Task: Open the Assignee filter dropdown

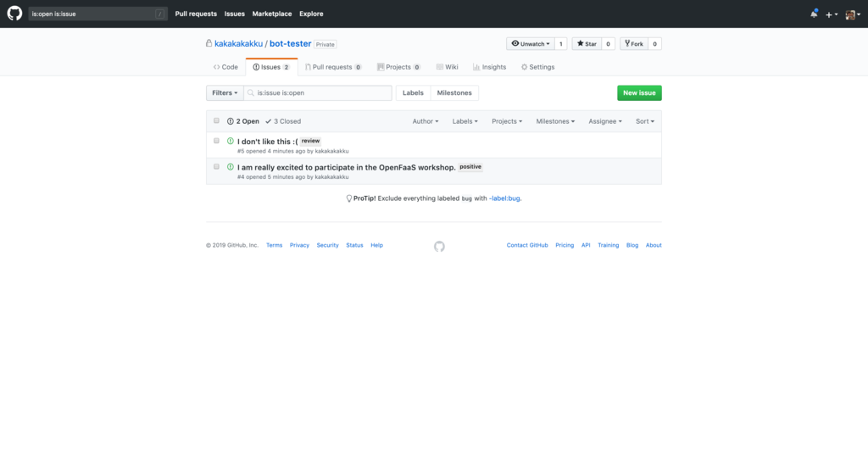Action: 605,121
